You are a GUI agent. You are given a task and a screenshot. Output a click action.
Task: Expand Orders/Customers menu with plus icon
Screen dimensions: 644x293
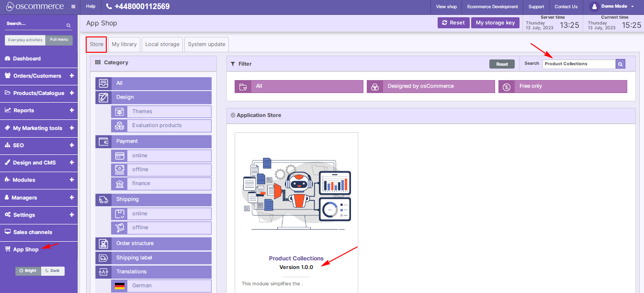pos(72,76)
